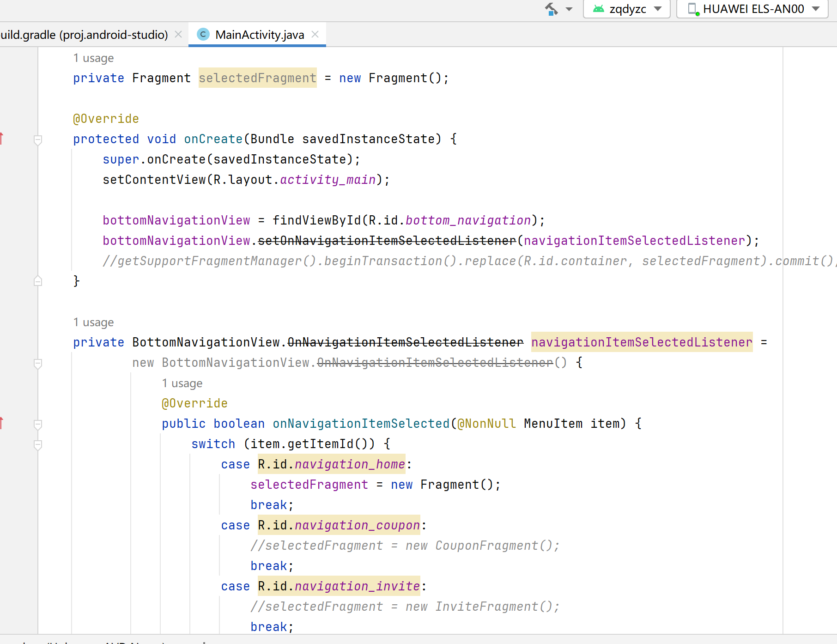
Task: Click "1 usage" hint above navigationItemSelectedListener declaration
Action: 93,322
